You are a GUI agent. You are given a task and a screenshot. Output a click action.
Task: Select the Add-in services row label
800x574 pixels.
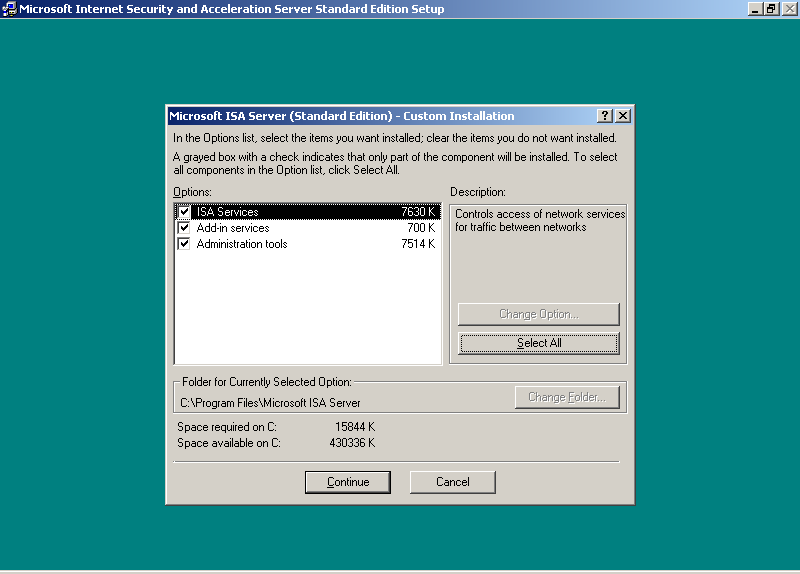pos(233,228)
